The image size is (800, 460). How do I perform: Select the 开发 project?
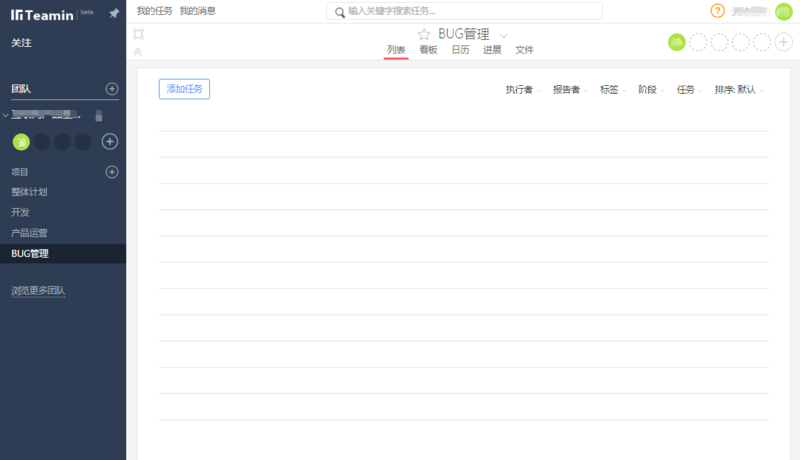pyautogui.click(x=20, y=212)
